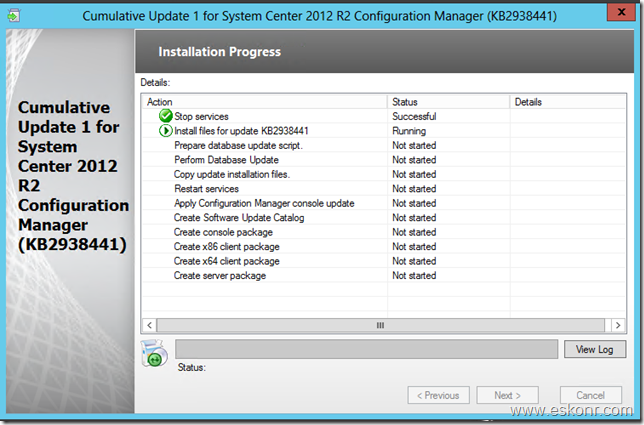This screenshot has height=425, width=644.
Task: Click 'Not started' for Perform Database Update
Action: pos(414,160)
